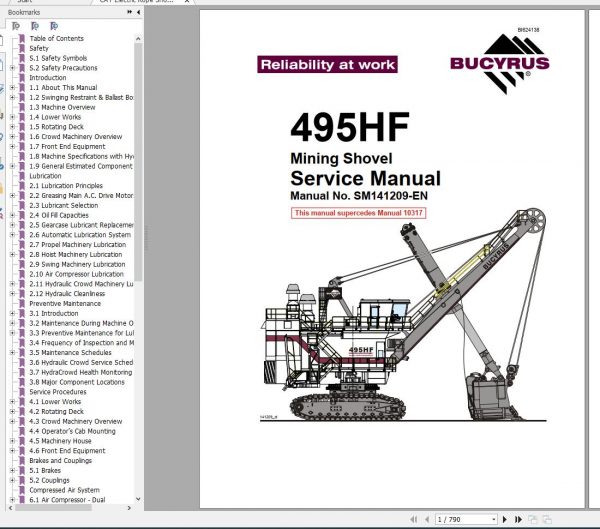Click the double-arrow expand icon beside Bookmarks
The height and width of the screenshot is (529, 600).
(129, 12)
